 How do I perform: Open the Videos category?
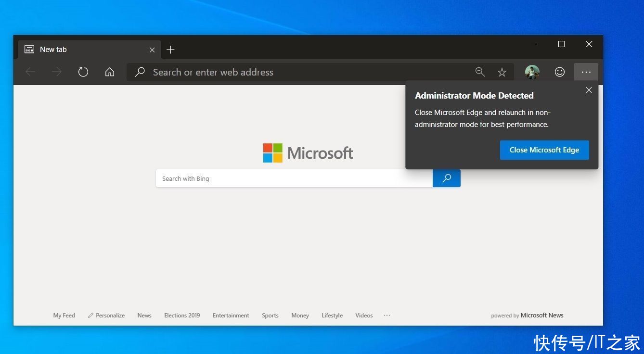click(x=364, y=316)
